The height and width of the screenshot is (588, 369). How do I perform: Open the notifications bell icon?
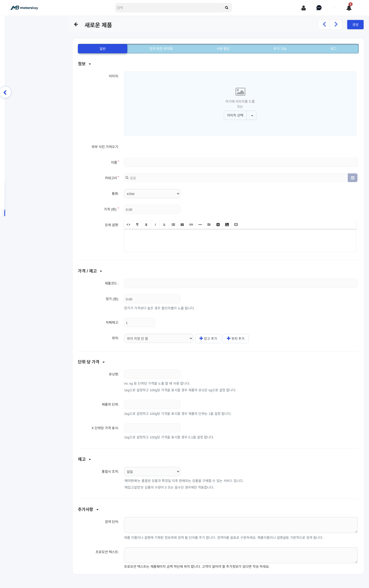coord(349,8)
